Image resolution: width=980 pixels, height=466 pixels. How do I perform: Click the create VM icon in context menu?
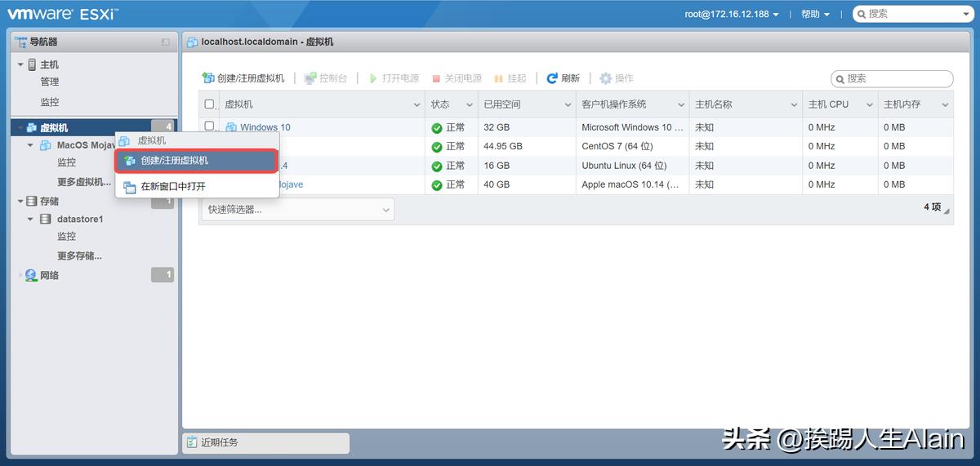tap(129, 161)
